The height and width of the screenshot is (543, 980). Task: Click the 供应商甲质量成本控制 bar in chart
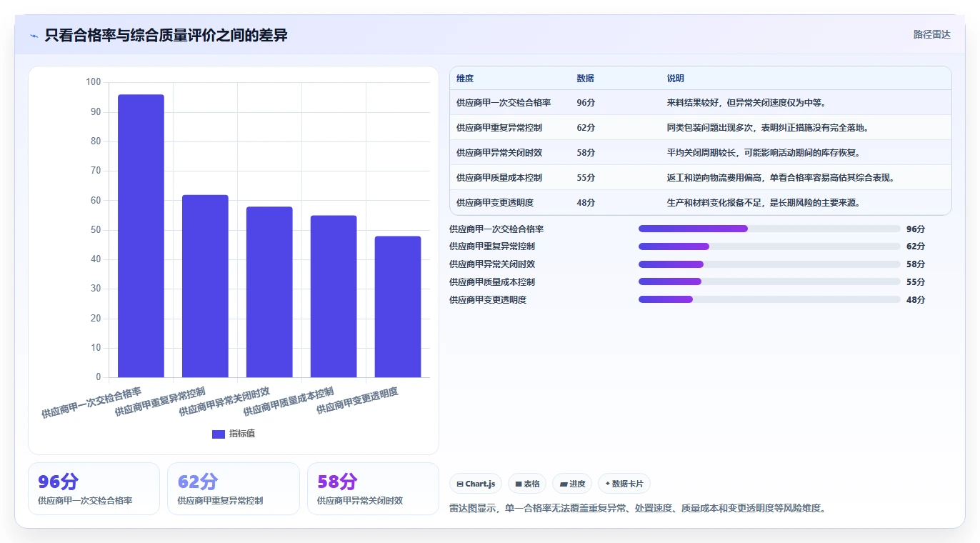click(334, 297)
